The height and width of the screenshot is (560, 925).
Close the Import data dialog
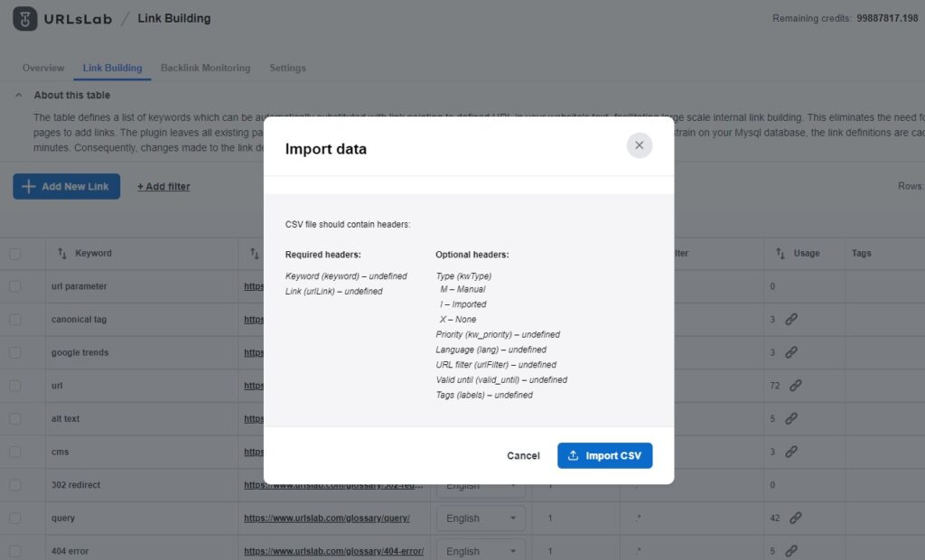(640, 145)
